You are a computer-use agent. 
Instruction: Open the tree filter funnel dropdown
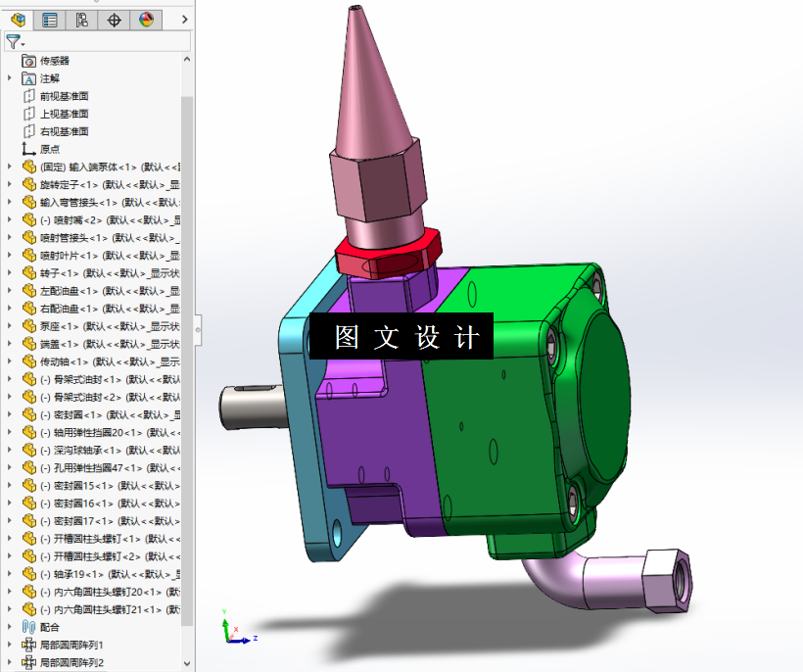click(x=15, y=41)
